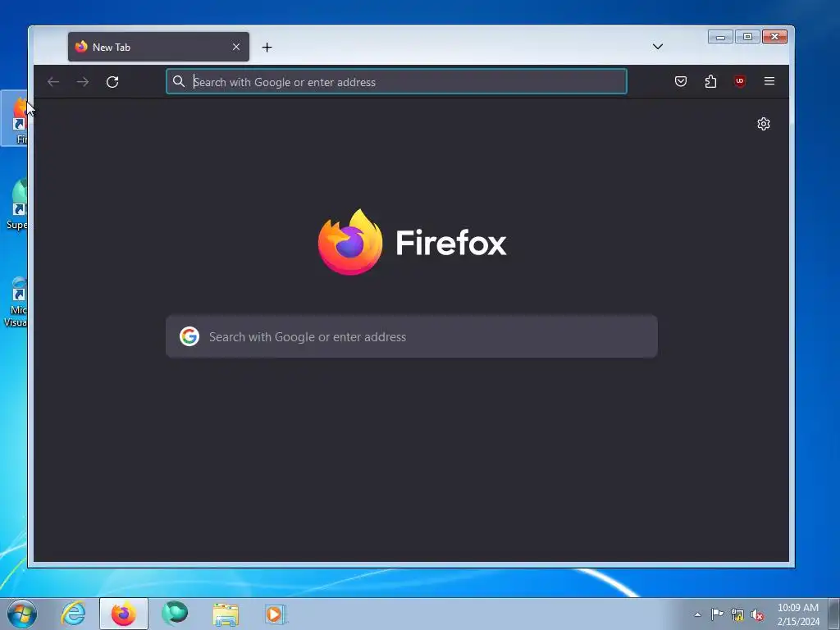Open the Windows Start menu
This screenshot has width=840, height=630.
coord(22,614)
